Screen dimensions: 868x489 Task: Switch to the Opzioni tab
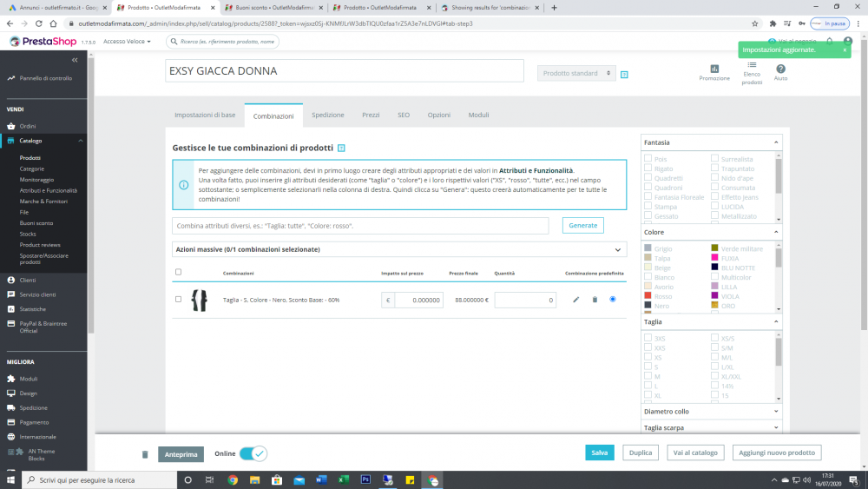point(439,115)
